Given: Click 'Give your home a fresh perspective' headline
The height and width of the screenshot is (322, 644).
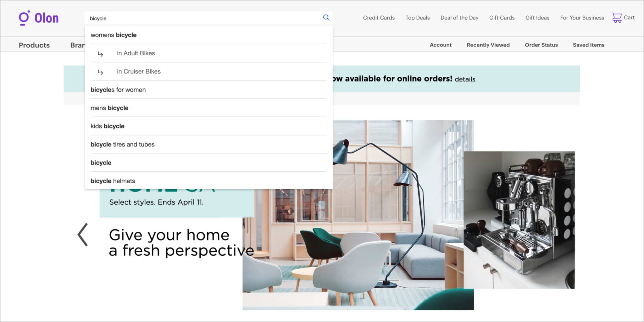Looking at the screenshot, I should point(181,243).
